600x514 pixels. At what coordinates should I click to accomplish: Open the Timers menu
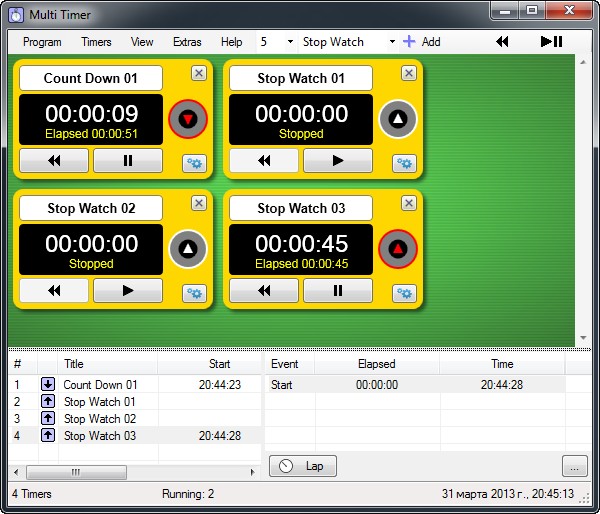[x=96, y=42]
